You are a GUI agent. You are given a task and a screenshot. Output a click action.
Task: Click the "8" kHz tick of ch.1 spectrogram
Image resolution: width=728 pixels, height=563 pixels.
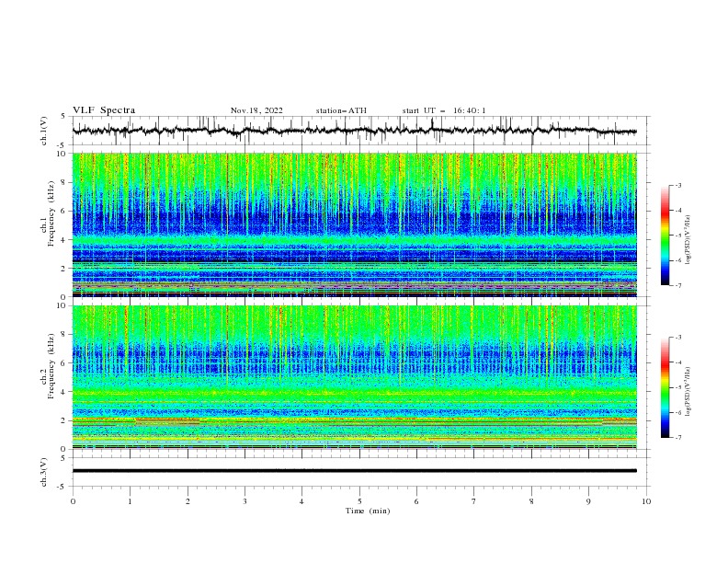[65, 182]
